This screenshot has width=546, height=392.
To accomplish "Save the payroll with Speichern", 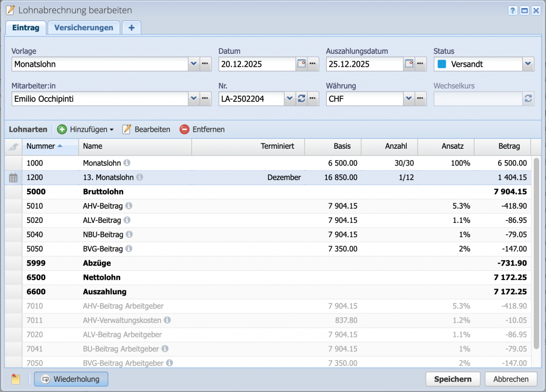I will pos(453,379).
